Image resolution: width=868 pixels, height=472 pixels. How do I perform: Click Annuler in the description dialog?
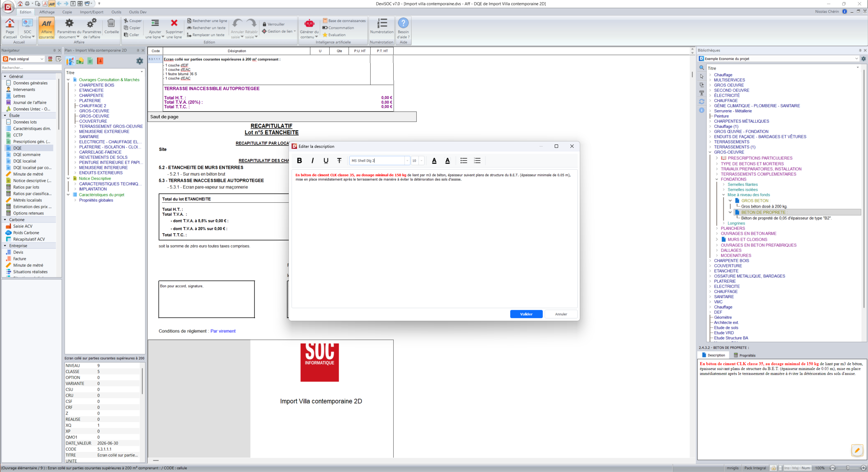click(x=561, y=314)
